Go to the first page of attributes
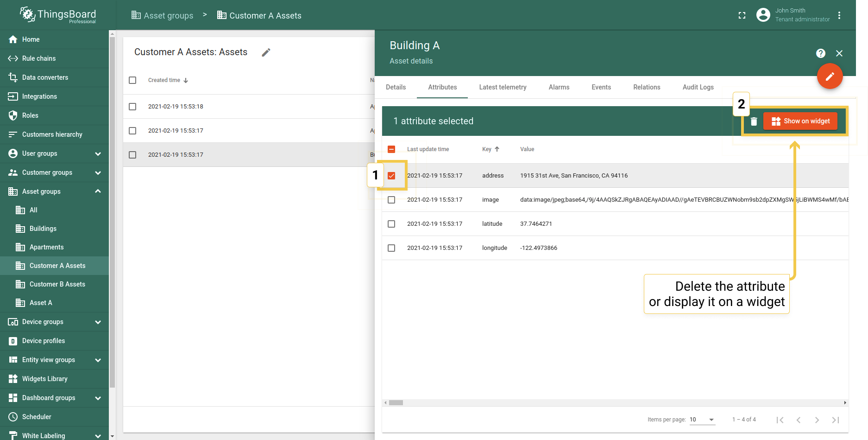Viewport: 868px width, 440px height. (x=780, y=420)
